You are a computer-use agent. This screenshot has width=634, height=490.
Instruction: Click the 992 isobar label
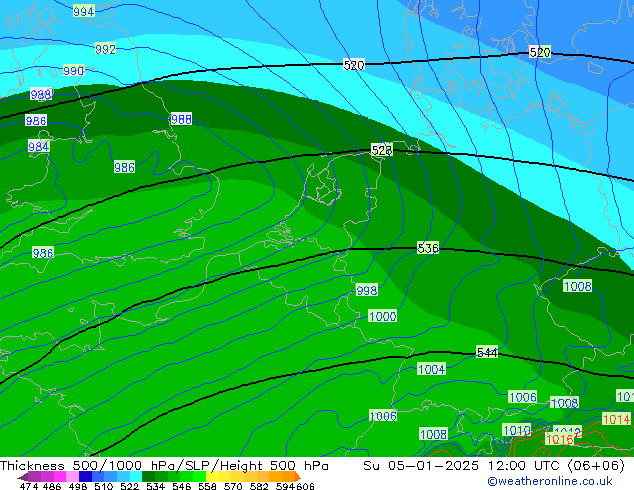[x=106, y=49]
